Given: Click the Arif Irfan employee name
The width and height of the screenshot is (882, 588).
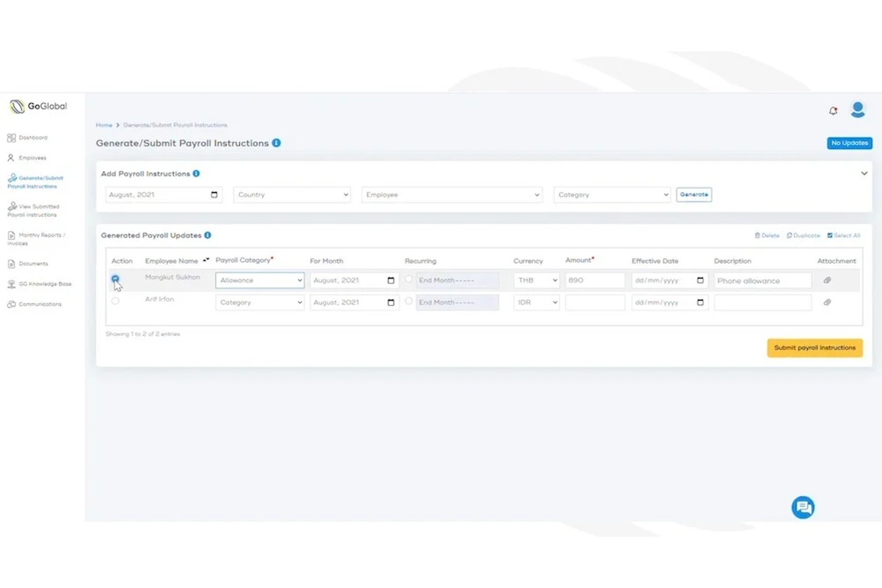Looking at the screenshot, I should pos(160,299).
